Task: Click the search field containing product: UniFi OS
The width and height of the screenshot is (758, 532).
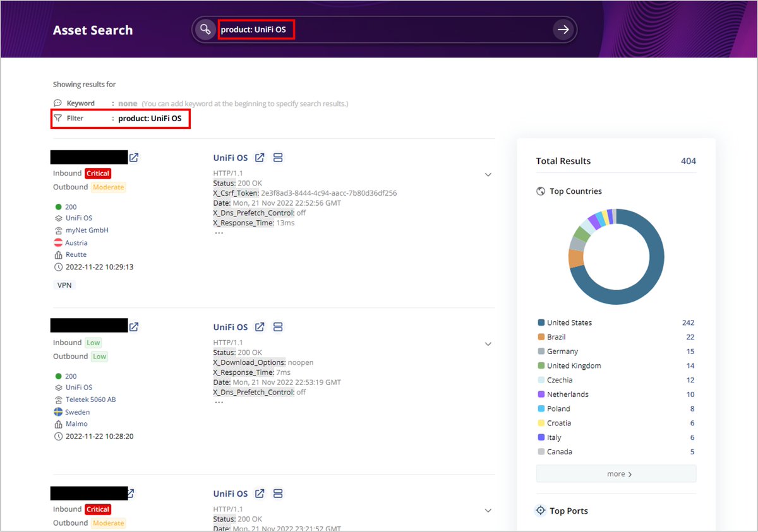Action: (x=384, y=30)
